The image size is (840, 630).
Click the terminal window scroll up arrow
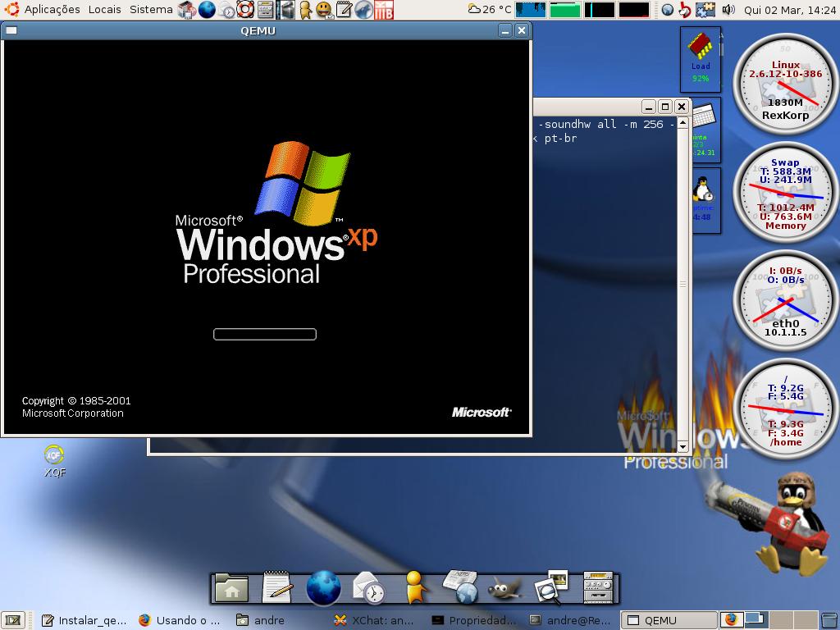click(682, 123)
